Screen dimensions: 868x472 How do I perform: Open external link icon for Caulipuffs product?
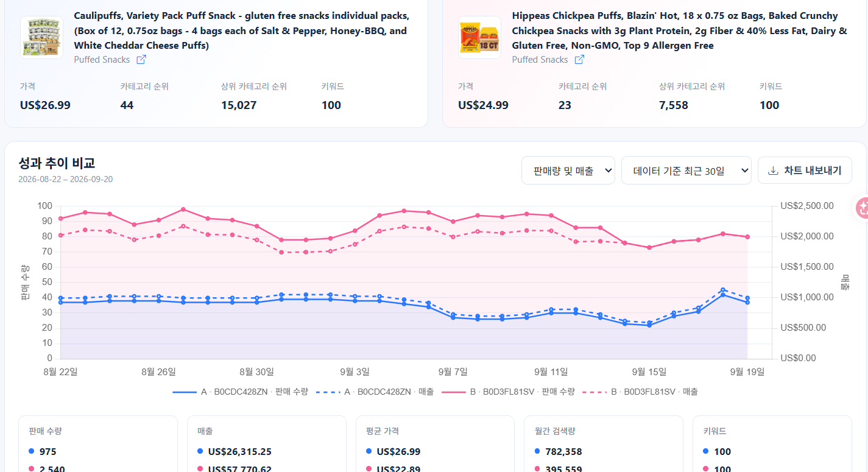click(141, 60)
